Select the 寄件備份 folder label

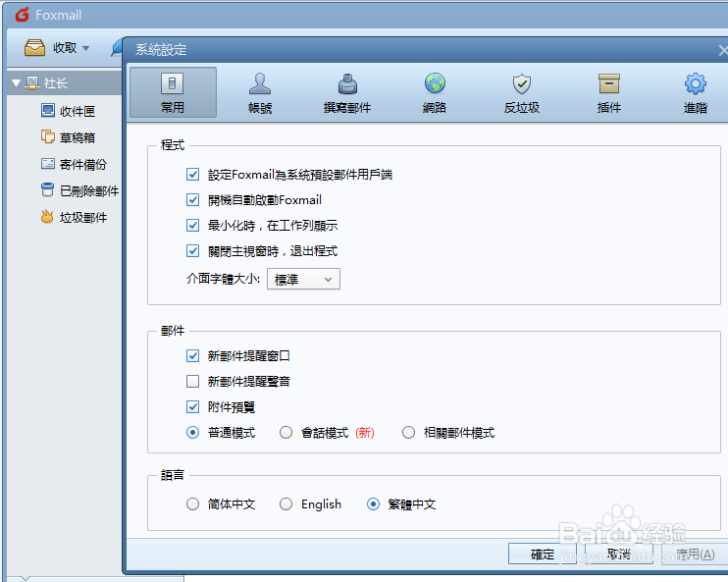[83, 165]
